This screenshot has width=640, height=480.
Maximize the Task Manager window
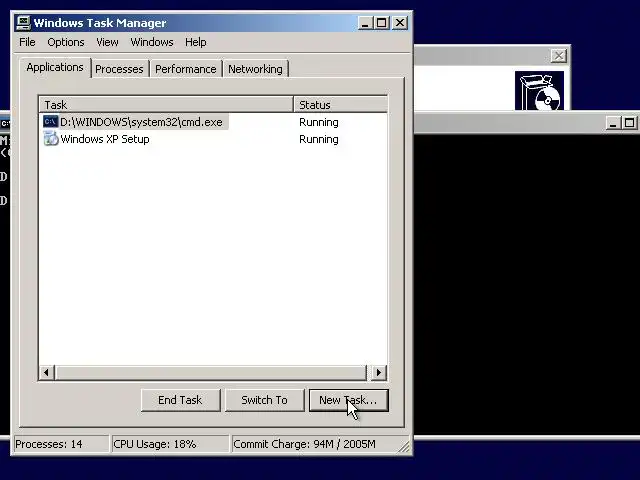tap(382, 23)
